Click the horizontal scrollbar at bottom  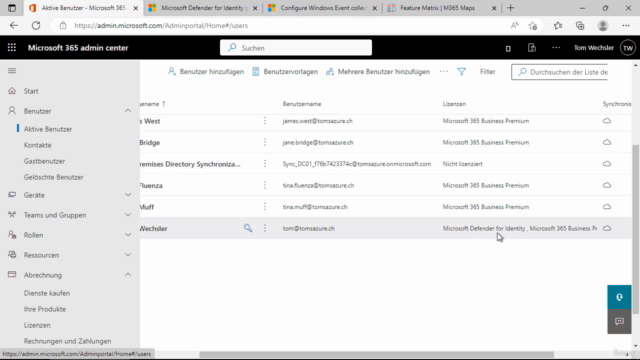pyautogui.click(x=376, y=354)
